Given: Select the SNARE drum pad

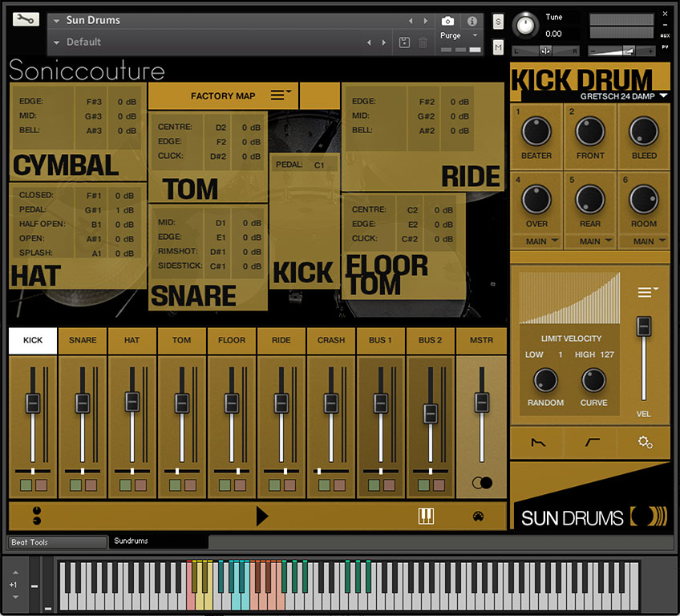Looking at the screenshot, I should (x=208, y=257).
